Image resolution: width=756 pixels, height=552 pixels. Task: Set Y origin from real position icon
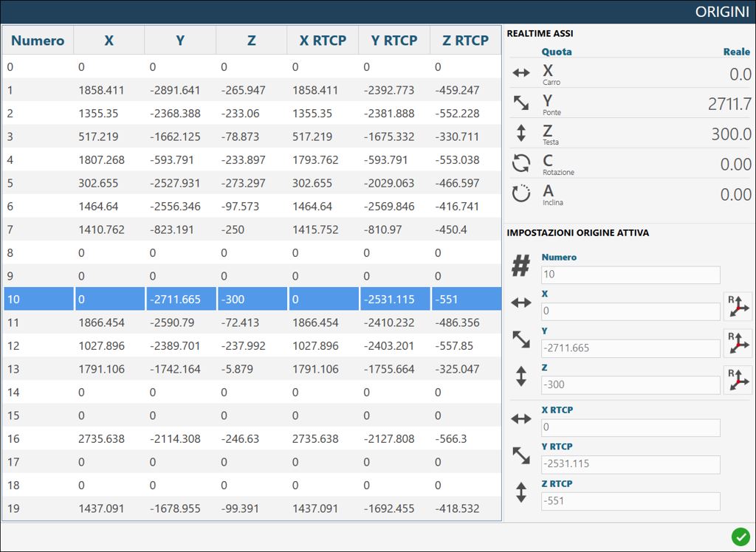[738, 343]
